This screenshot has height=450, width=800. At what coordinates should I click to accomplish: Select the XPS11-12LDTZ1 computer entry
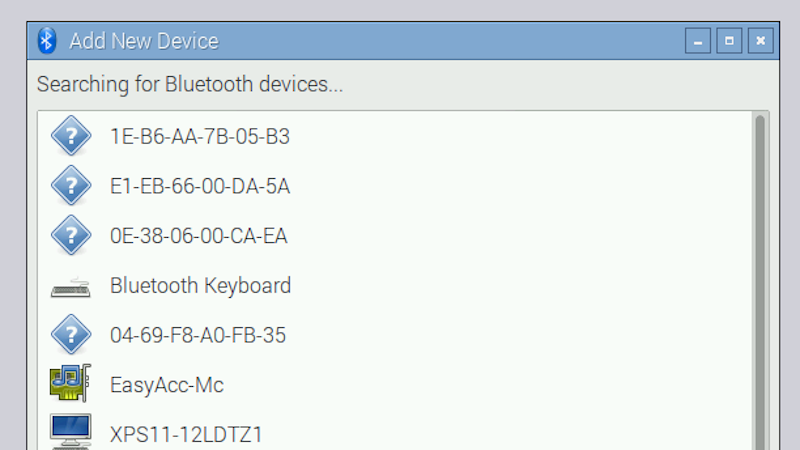coord(395,431)
